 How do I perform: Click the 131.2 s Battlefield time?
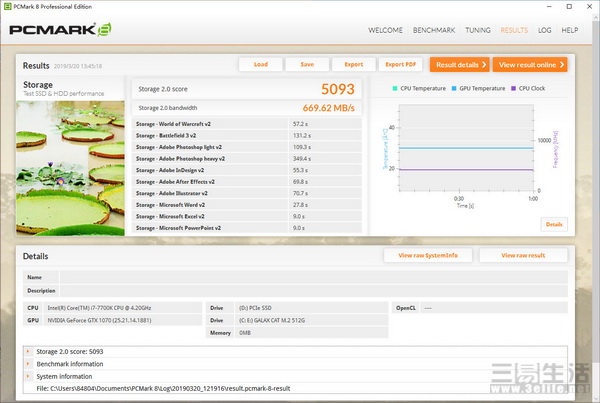pyautogui.click(x=302, y=135)
